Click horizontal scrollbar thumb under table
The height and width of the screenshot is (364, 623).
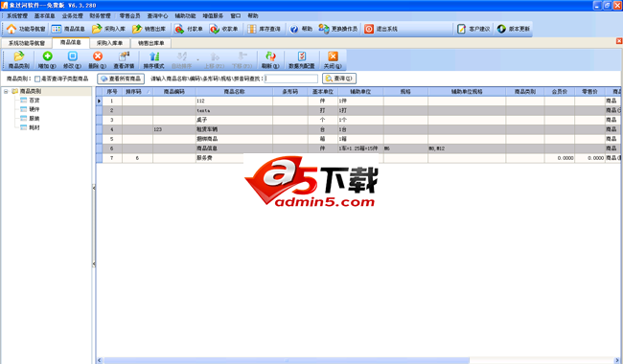click(x=286, y=360)
